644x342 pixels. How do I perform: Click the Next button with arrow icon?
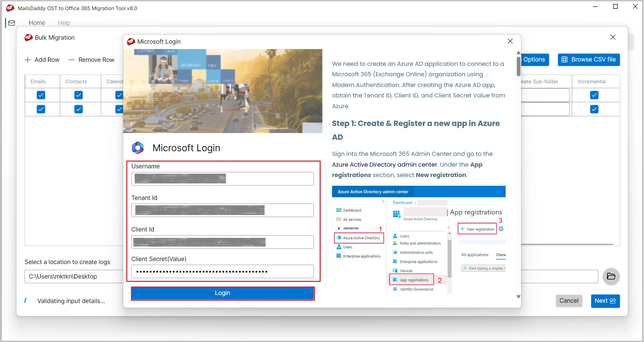pyautogui.click(x=605, y=301)
